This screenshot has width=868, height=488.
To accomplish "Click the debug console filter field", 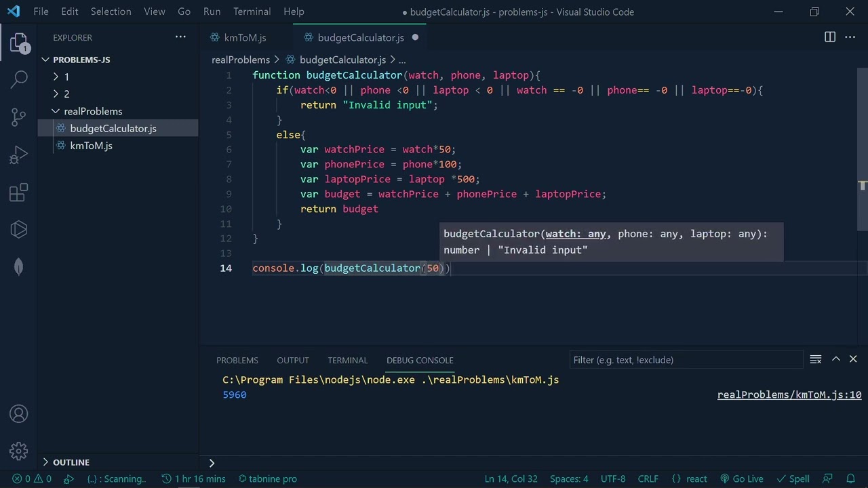I will [x=685, y=360].
